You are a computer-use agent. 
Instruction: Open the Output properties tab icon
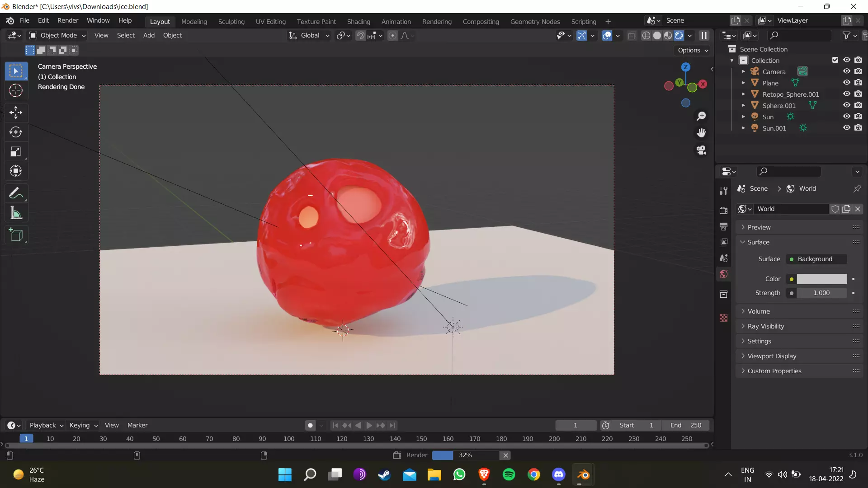(x=724, y=226)
